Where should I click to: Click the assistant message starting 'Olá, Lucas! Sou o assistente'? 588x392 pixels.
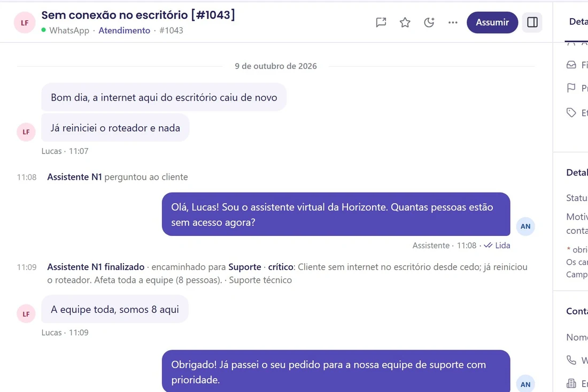[336, 214]
